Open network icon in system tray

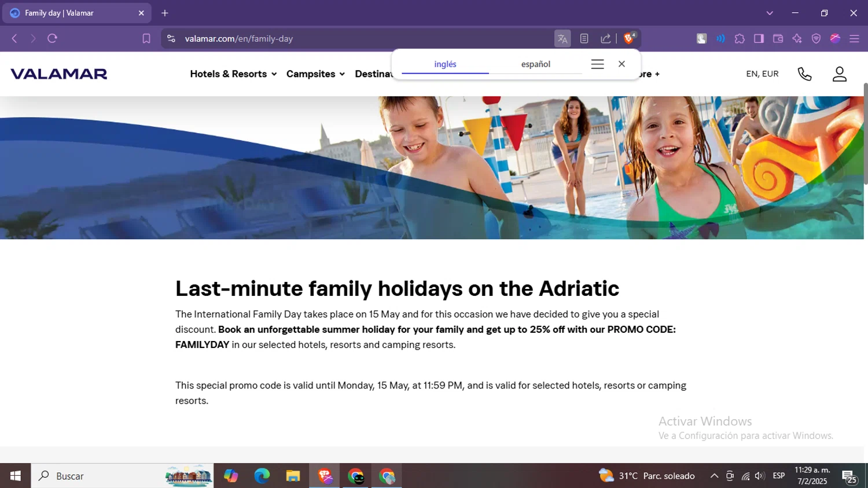pyautogui.click(x=745, y=476)
